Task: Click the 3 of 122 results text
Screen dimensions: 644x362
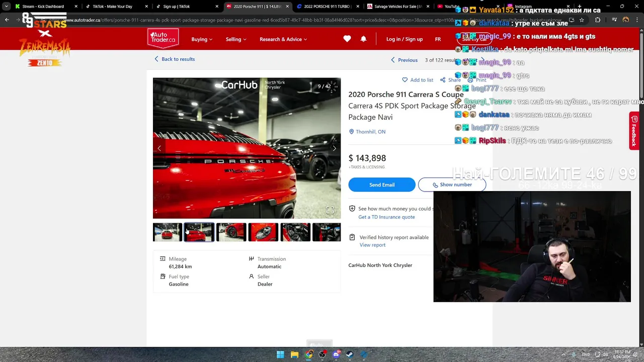Action: (x=441, y=60)
